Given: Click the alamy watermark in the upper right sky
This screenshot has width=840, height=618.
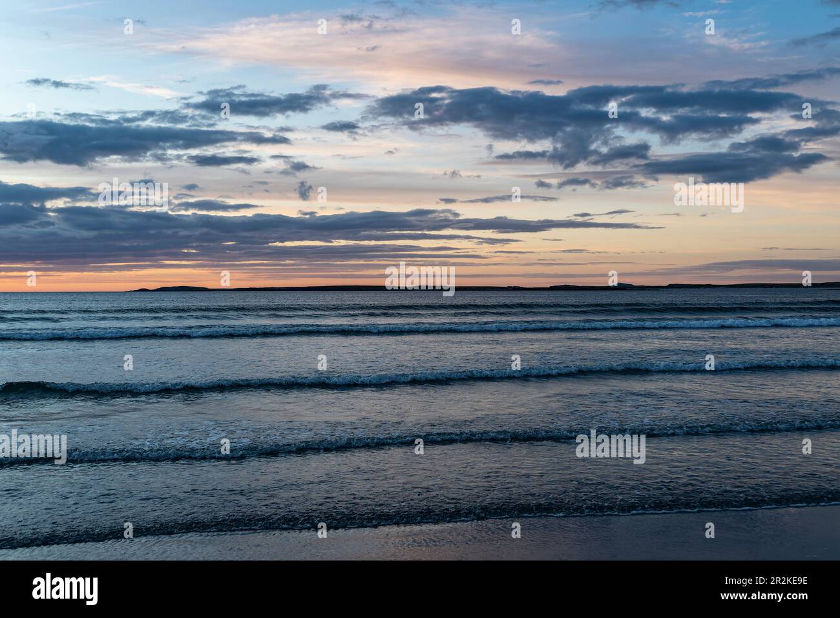Looking at the screenshot, I should pos(709,192).
